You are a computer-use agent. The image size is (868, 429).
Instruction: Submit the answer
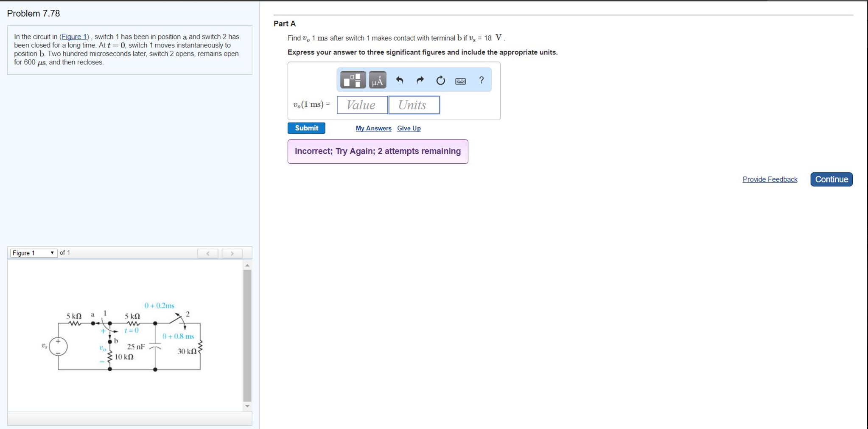tap(306, 128)
